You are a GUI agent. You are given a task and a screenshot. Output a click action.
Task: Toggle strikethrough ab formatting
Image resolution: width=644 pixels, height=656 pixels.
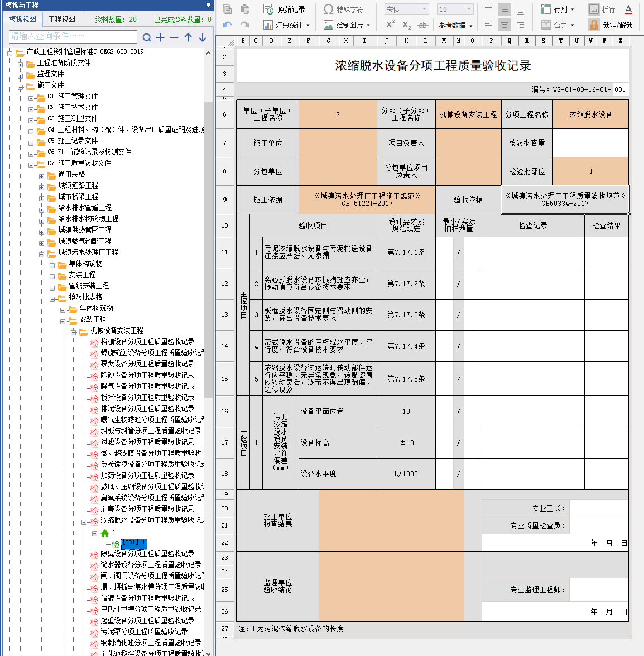click(x=423, y=25)
